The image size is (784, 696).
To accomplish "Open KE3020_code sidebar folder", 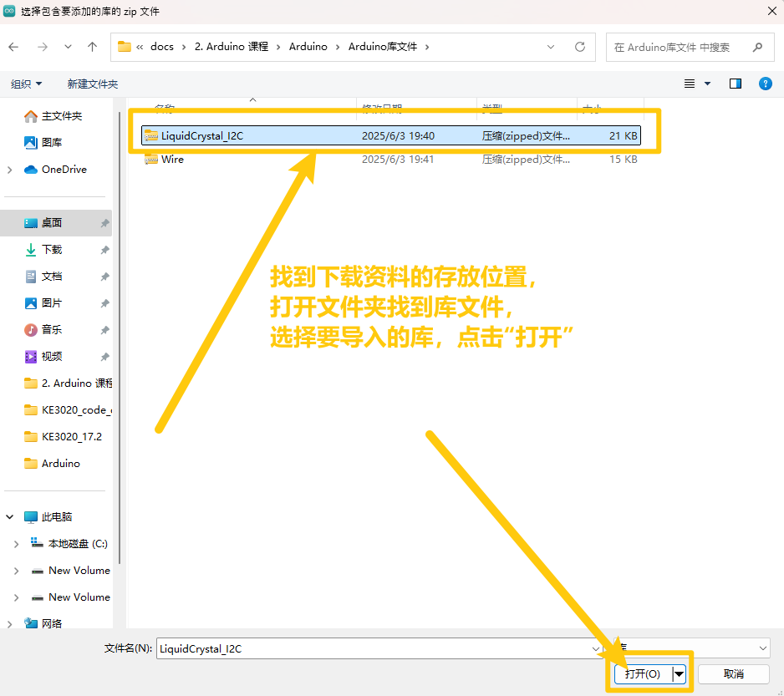I will pos(68,410).
